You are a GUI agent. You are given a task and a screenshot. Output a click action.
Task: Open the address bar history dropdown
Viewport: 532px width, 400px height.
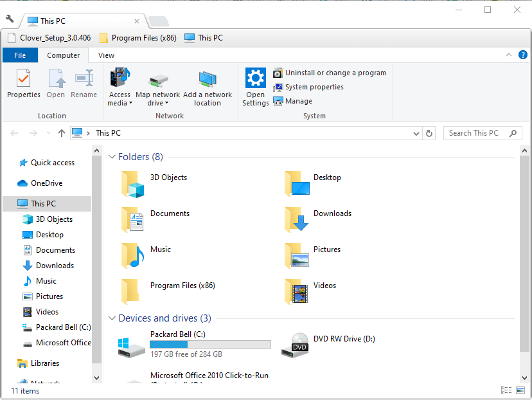[x=416, y=134]
